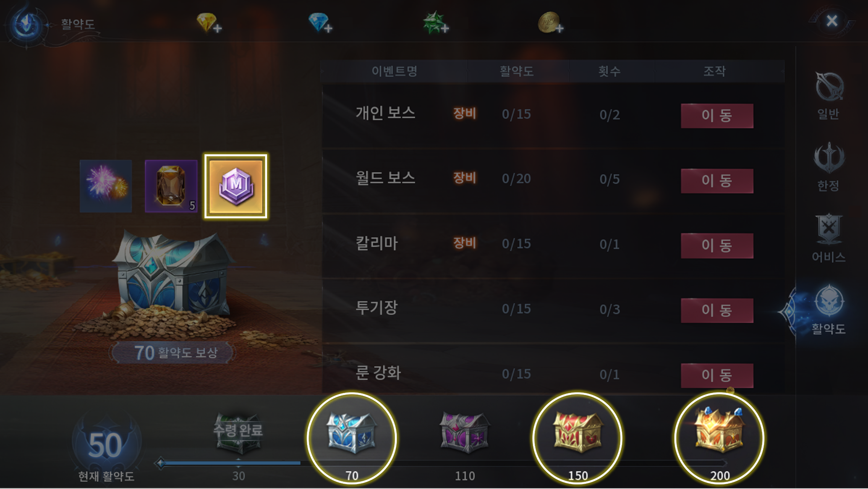Click 이동 button for 월드 보스
This screenshot has width=868, height=489.
(717, 181)
